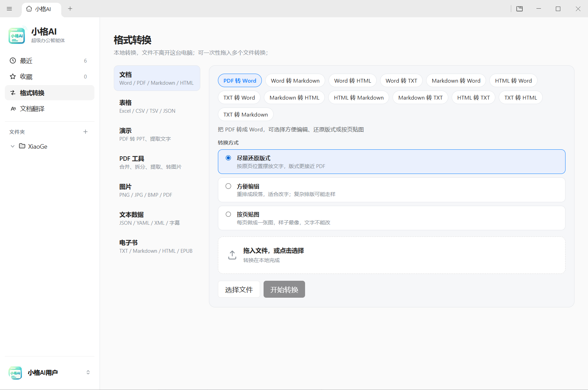Select 电子书 category

click(x=157, y=246)
